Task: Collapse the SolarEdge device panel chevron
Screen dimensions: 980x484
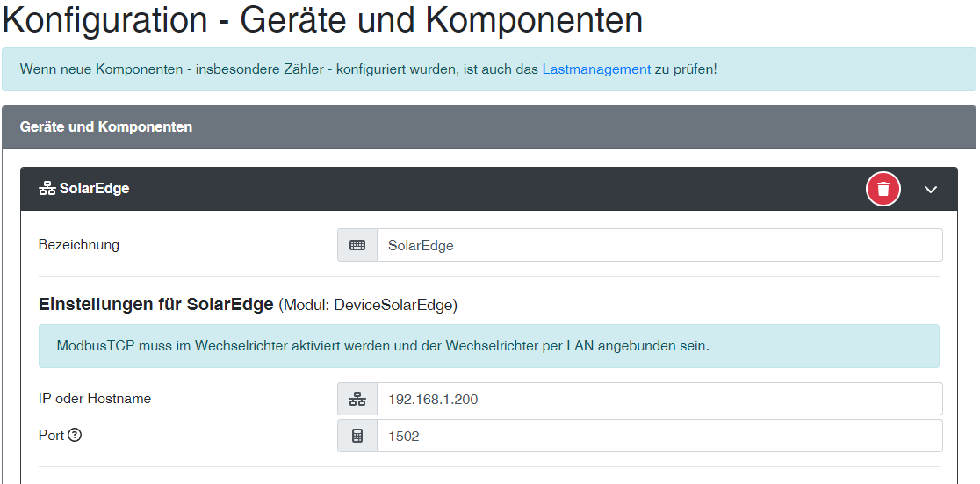Action: click(931, 190)
